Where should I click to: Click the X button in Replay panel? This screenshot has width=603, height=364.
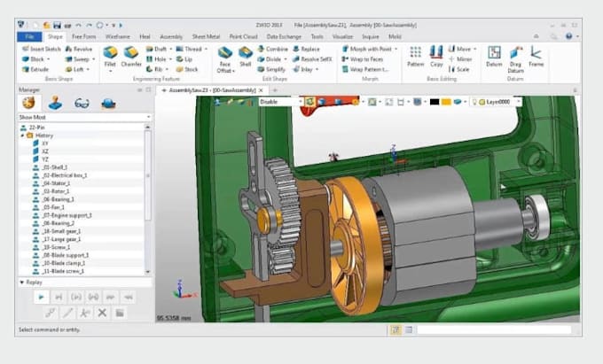tap(102, 313)
